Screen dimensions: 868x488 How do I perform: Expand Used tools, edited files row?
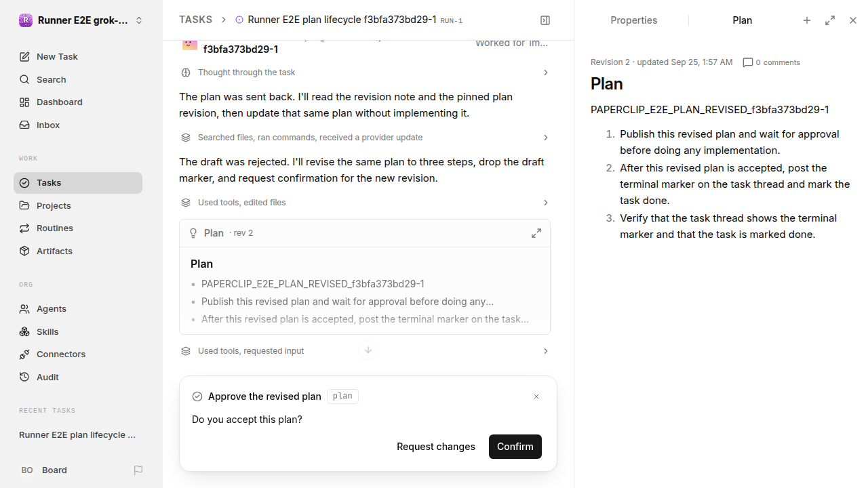(365, 203)
